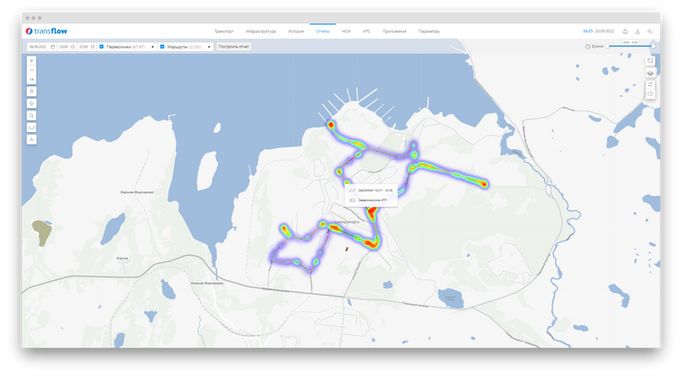
Task: Click the export/upload map icon
Action: 31,139
